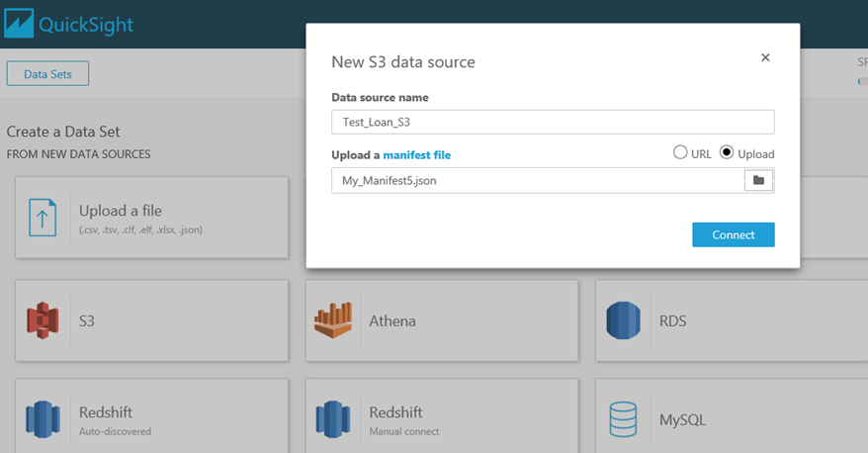This screenshot has height=453, width=868.
Task: Browse for manifest file with folder icon
Action: 758,181
